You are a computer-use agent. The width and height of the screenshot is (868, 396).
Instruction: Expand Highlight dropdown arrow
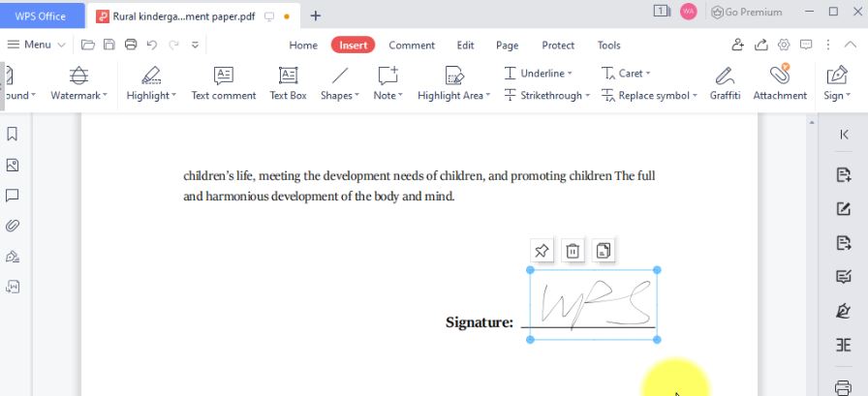coord(173,95)
